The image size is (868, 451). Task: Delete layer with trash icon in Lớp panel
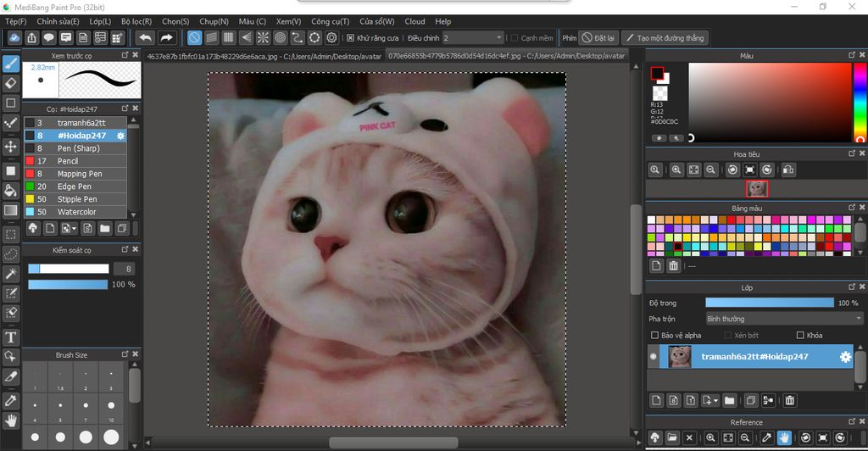790,400
